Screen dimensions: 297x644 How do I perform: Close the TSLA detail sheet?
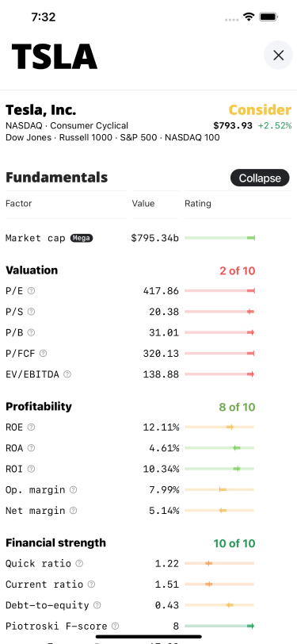(278, 55)
